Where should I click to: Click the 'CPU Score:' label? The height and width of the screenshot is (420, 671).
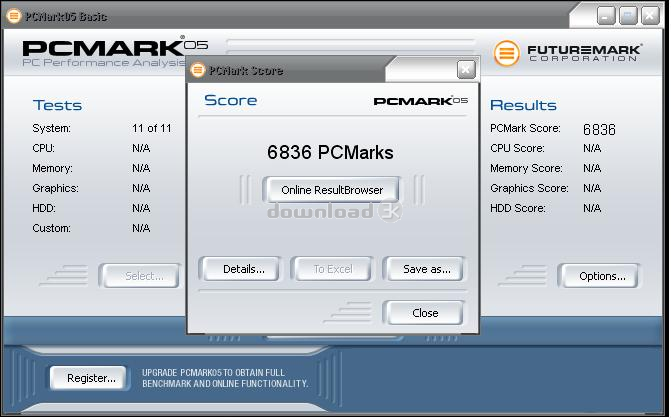(x=517, y=148)
